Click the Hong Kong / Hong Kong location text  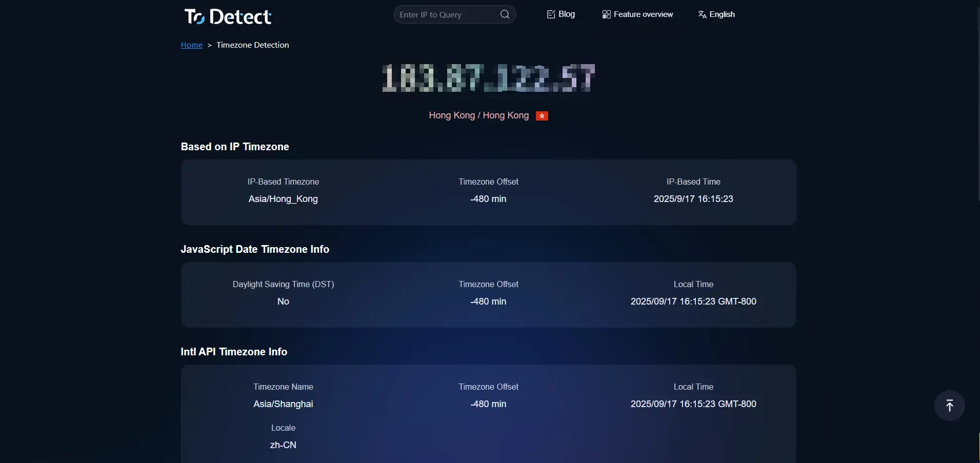click(478, 115)
